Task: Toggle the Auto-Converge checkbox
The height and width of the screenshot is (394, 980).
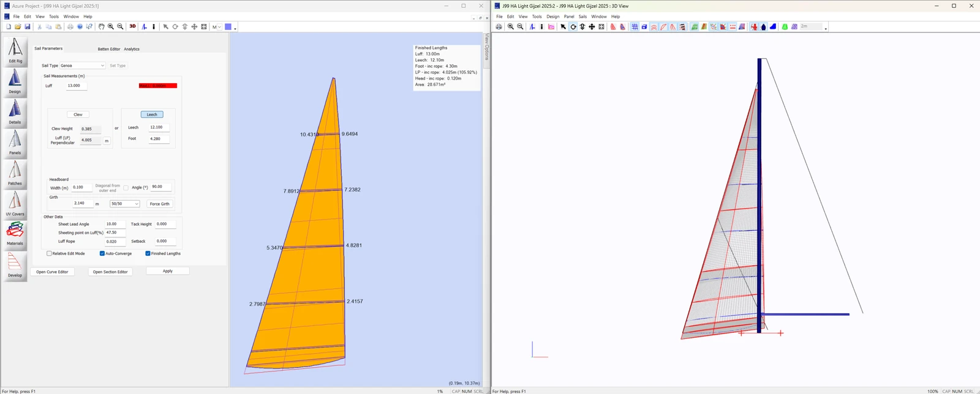Action: (x=102, y=253)
